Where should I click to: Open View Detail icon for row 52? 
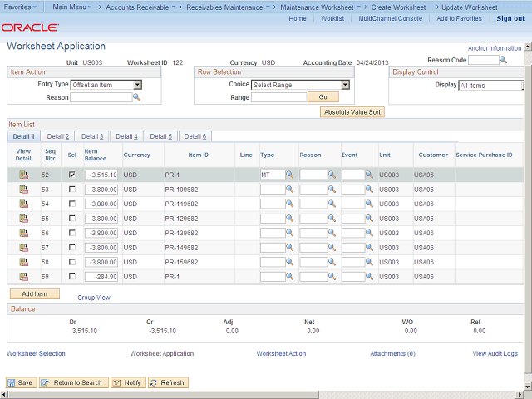pyautogui.click(x=23, y=175)
